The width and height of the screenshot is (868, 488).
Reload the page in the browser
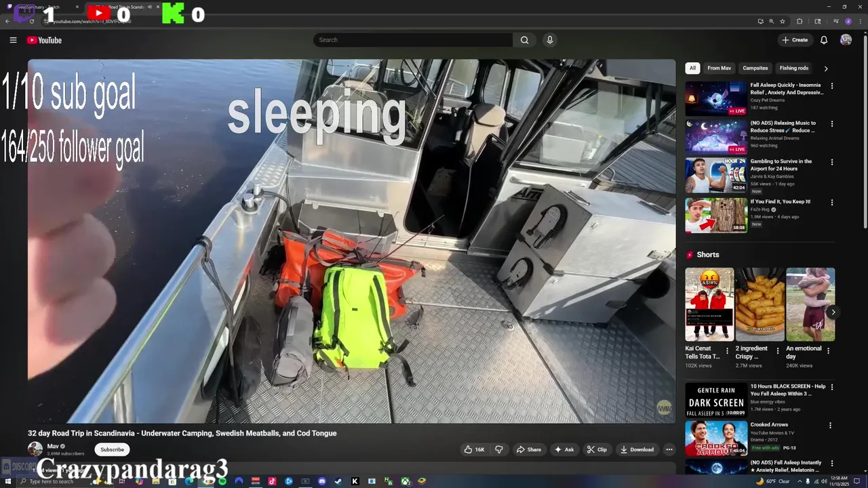[32, 21]
